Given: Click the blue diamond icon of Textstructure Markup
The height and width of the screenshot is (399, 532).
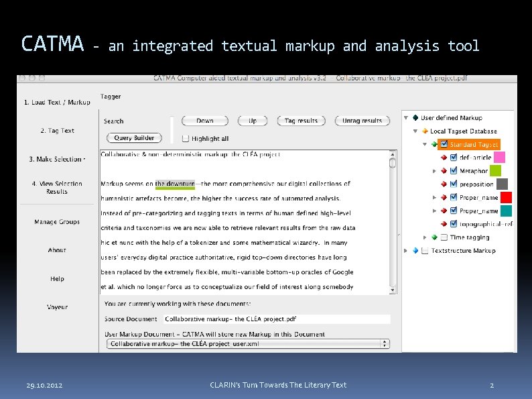Looking at the screenshot, I should (x=415, y=251).
